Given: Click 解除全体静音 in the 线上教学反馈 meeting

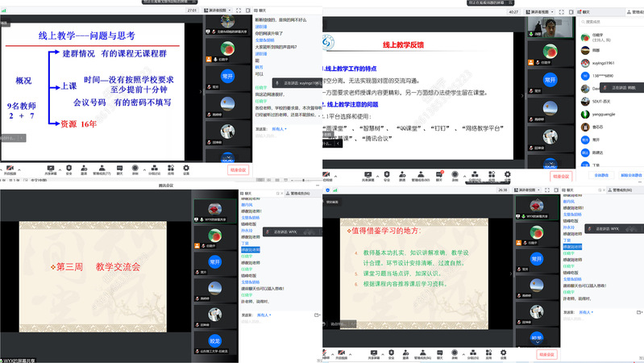Looking at the screenshot, I should pos(631,174).
